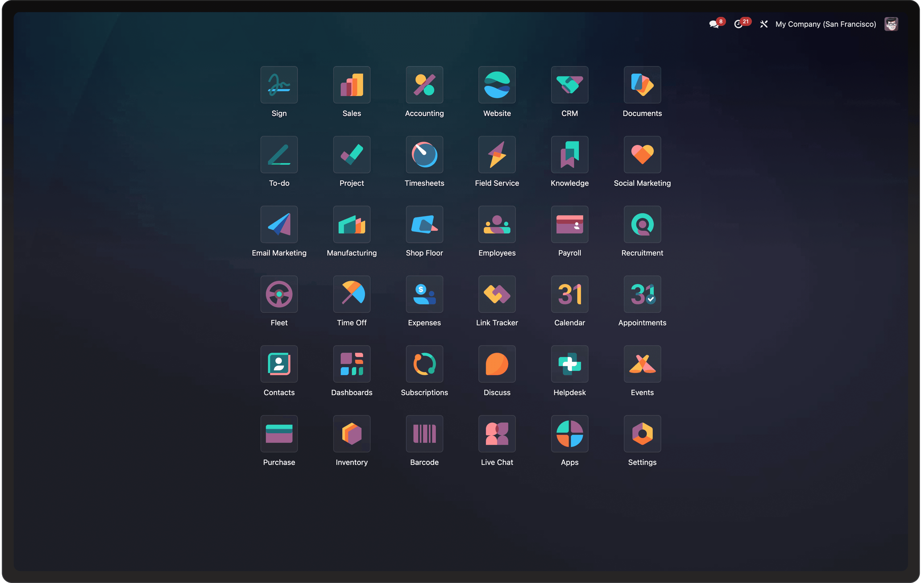Open the Social Marketing app
Viewport: 924px width, 583px height.
642,155
